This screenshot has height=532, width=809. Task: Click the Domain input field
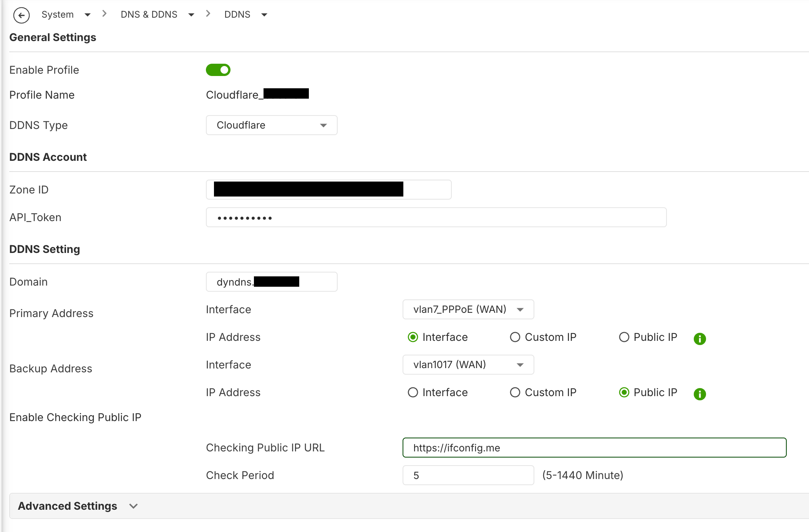272,282
